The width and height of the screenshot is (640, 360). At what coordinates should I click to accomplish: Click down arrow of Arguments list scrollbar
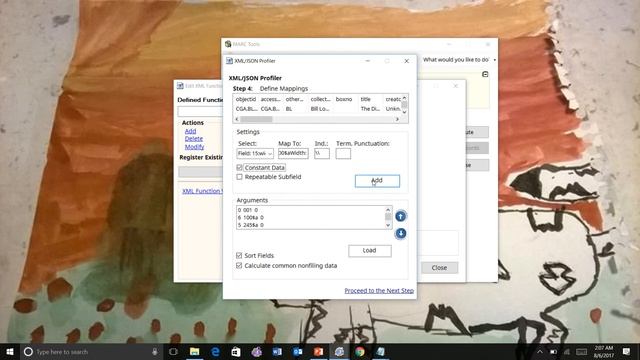tap(388, 225)
